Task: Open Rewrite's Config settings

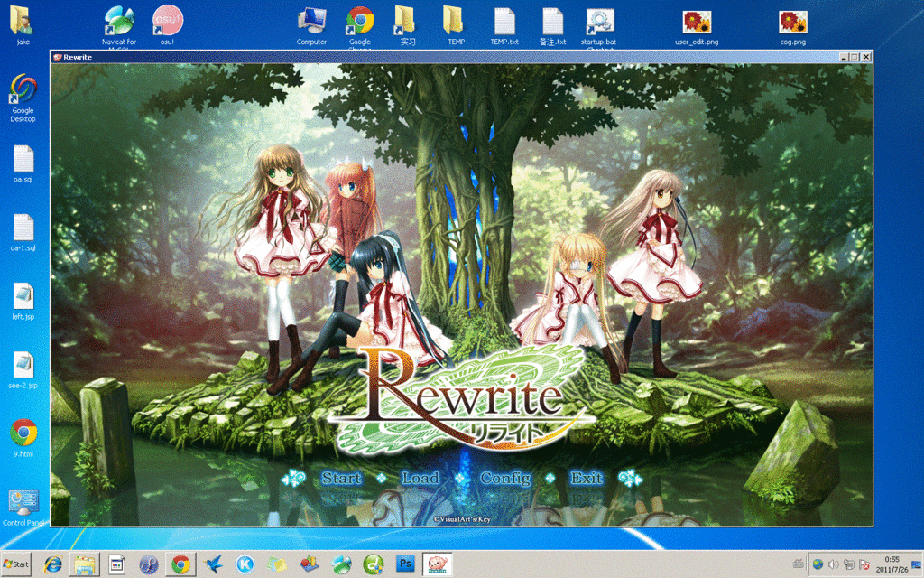Action: 505,479
